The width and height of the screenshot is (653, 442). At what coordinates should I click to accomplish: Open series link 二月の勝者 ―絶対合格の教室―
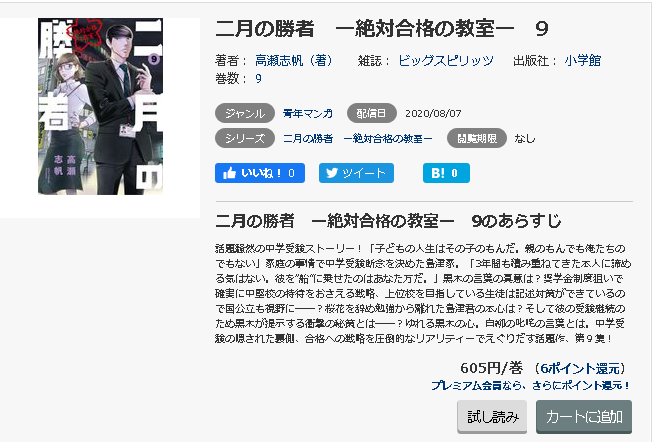[358, 138]
